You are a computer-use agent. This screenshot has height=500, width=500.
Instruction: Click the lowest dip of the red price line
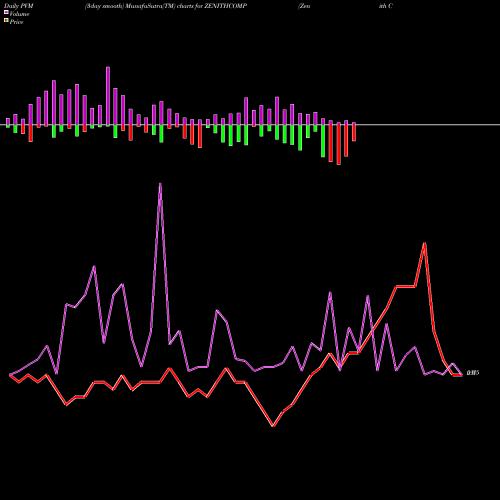pos(273,426)
